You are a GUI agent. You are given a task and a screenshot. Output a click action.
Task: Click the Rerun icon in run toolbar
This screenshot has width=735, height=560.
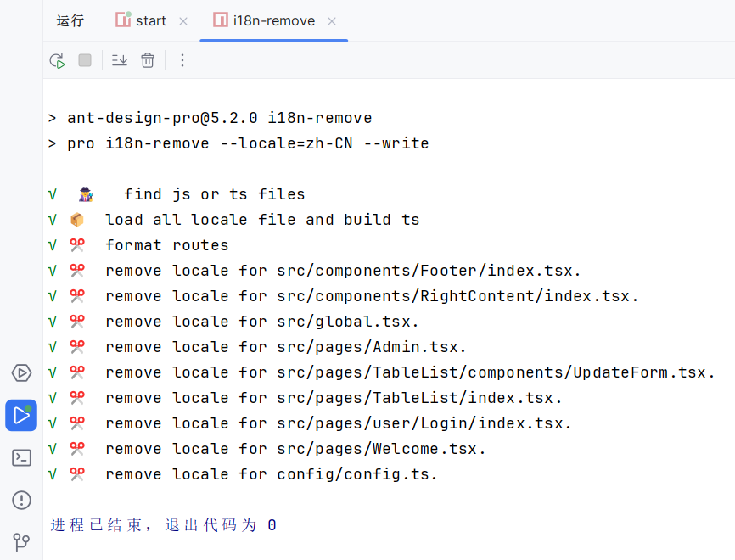[57, 60]
